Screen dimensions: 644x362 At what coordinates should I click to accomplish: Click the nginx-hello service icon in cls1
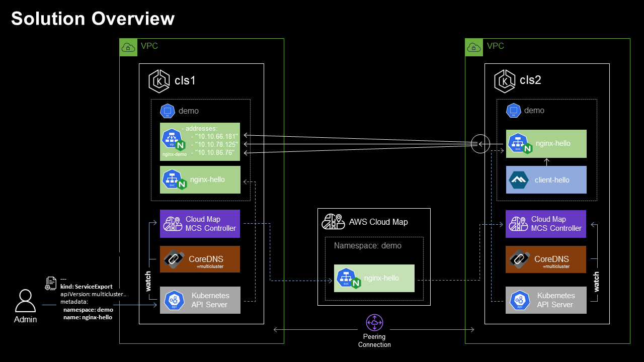click(174, 179)
